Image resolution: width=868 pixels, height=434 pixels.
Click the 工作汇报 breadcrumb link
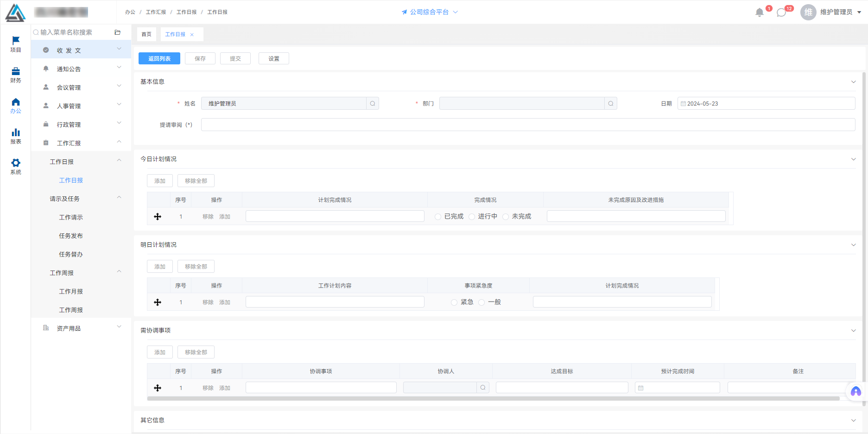coord(156,12)
